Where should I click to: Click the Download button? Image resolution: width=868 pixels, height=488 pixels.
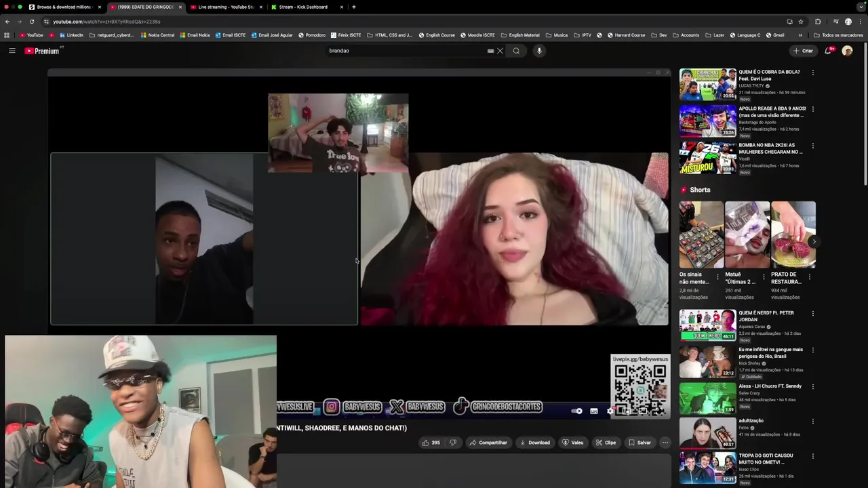coord(535,443)
